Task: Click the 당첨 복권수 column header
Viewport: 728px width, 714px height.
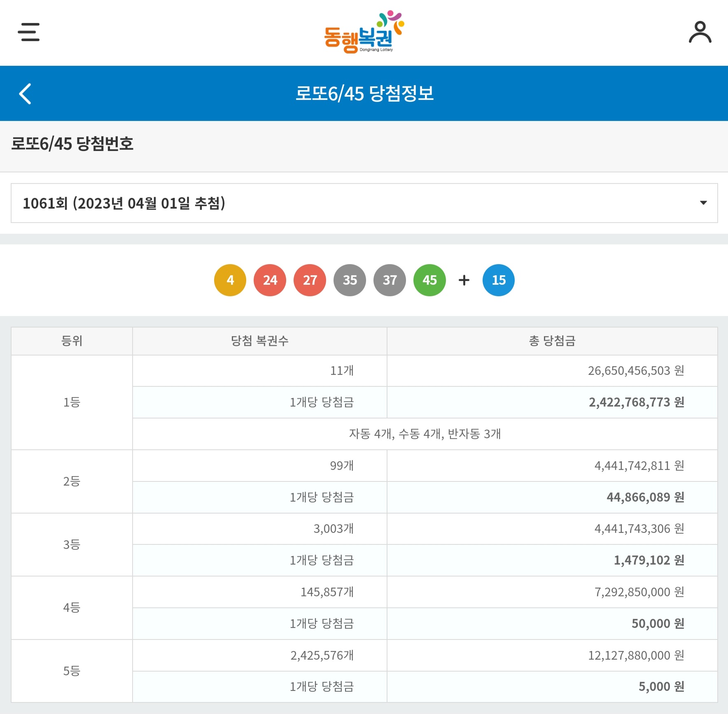Action: pyautogui.click(x=260, y=341)
